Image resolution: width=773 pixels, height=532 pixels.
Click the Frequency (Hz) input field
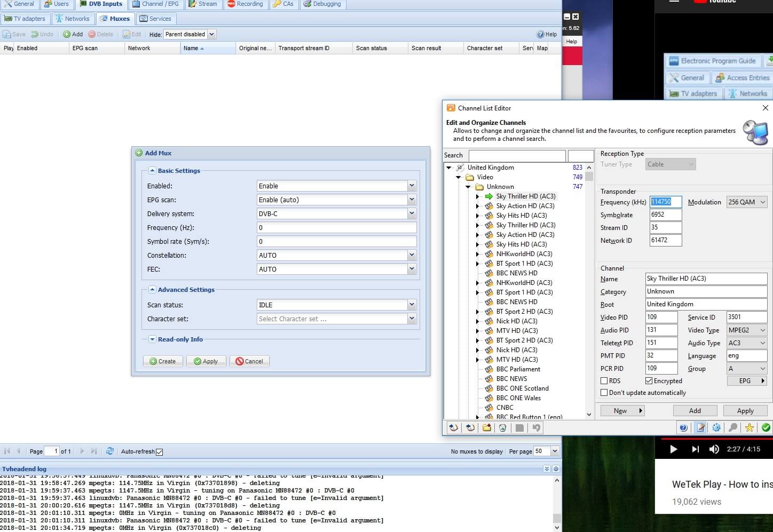tap(336, 227)
